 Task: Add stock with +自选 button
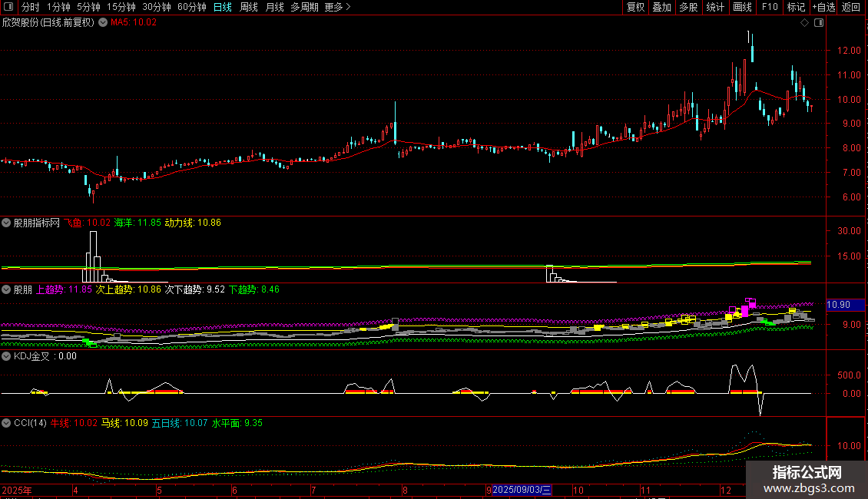click(x=823, y=7)
